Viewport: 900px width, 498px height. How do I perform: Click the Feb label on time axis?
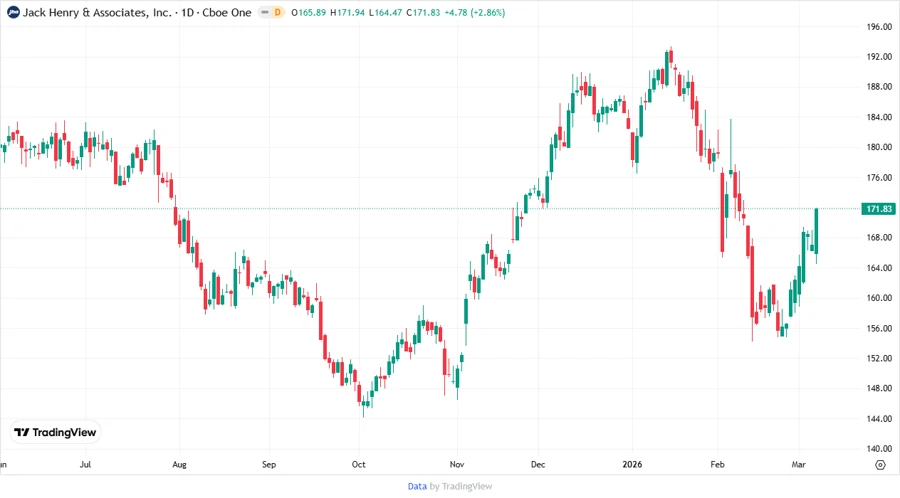[717, 464]
